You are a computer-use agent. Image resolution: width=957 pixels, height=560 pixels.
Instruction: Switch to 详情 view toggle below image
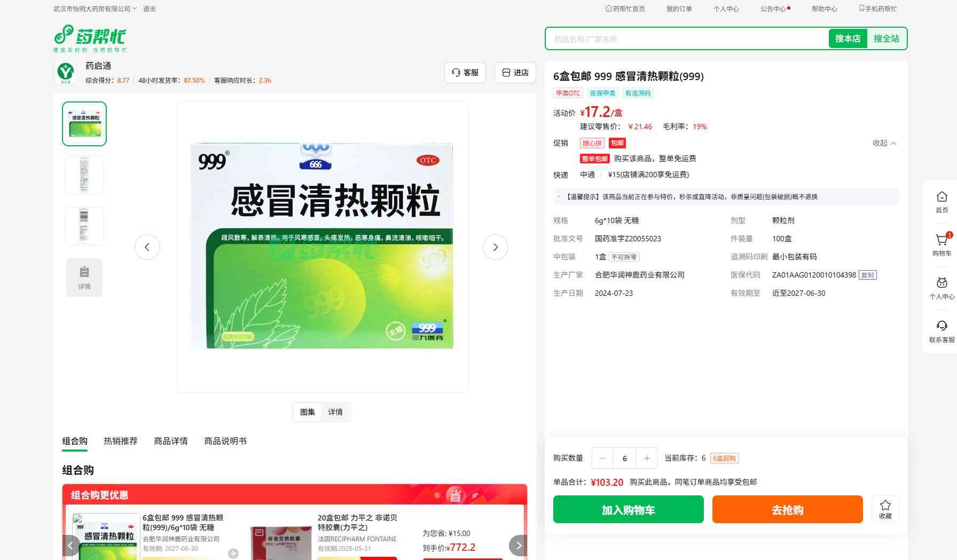335,412
